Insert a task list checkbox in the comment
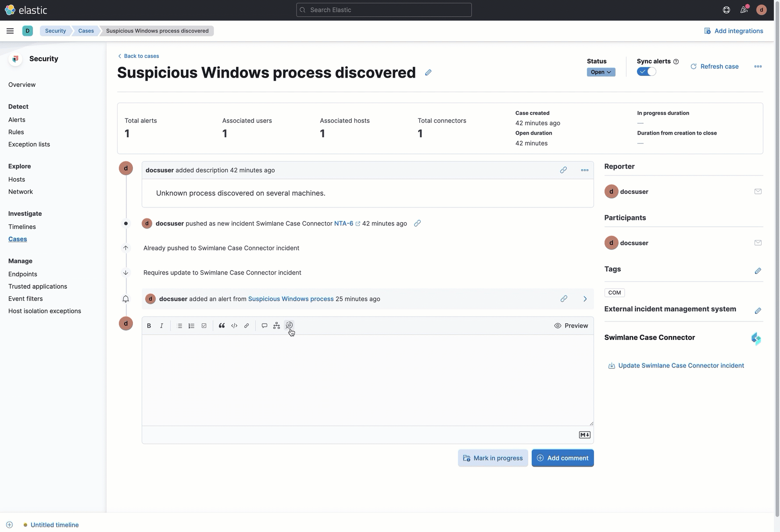The width and height of the screenshot is (780, 532). (204, 325)
